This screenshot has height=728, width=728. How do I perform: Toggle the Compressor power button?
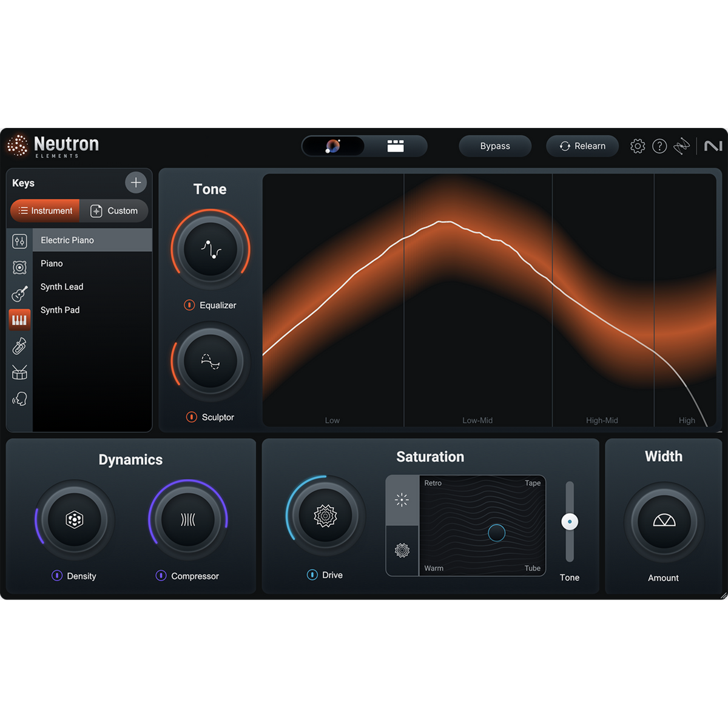[x=161, y=576]
